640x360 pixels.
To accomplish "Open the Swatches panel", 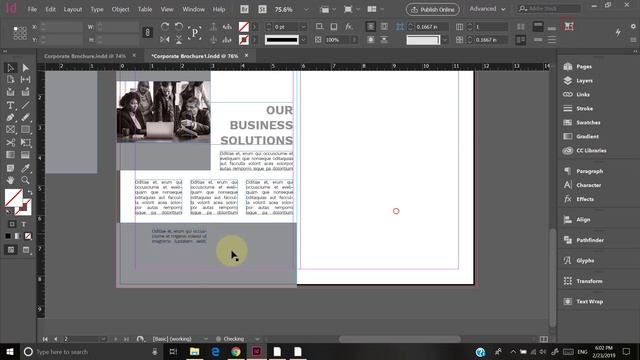I will coord(588,122).
